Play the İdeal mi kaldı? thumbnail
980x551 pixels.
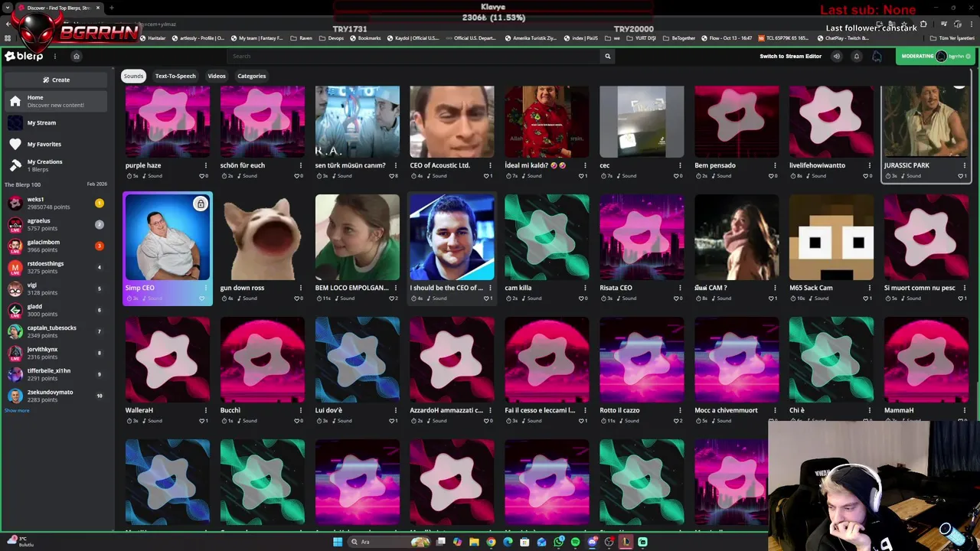[x=547, y=121]
